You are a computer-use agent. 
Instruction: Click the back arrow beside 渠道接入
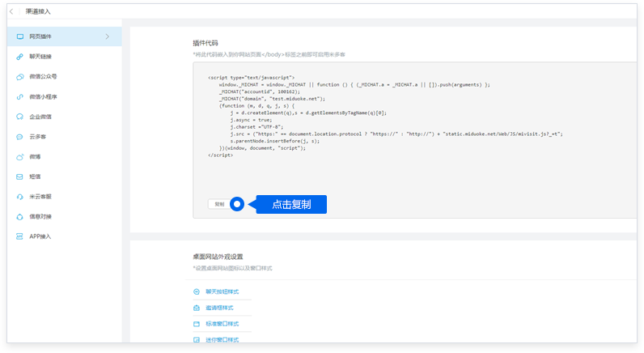tap(11, 11)
